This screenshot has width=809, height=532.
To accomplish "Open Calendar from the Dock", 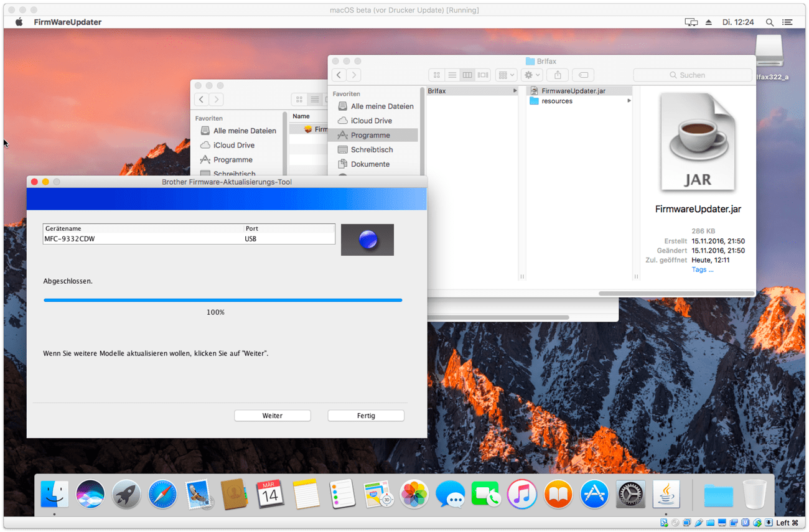I will (270, 495).
